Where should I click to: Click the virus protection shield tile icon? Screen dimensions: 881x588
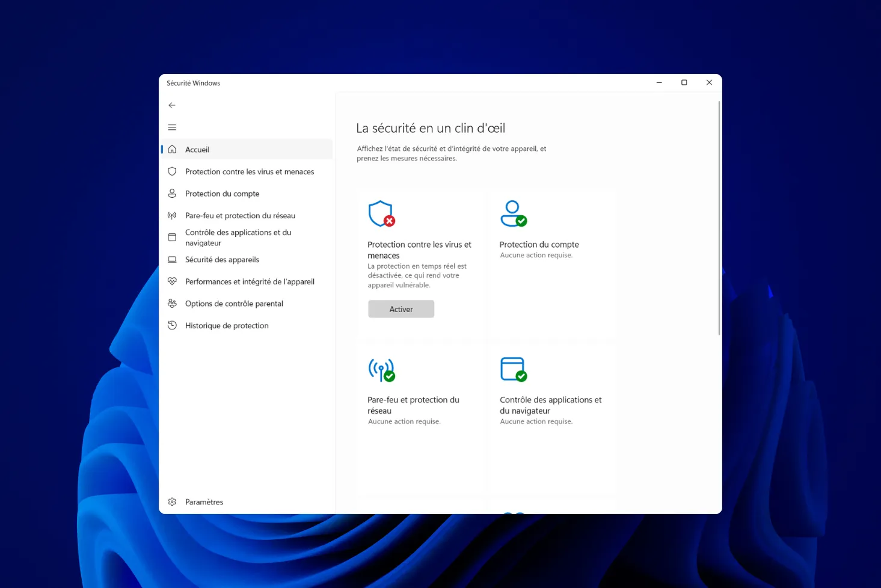(381, 213)
